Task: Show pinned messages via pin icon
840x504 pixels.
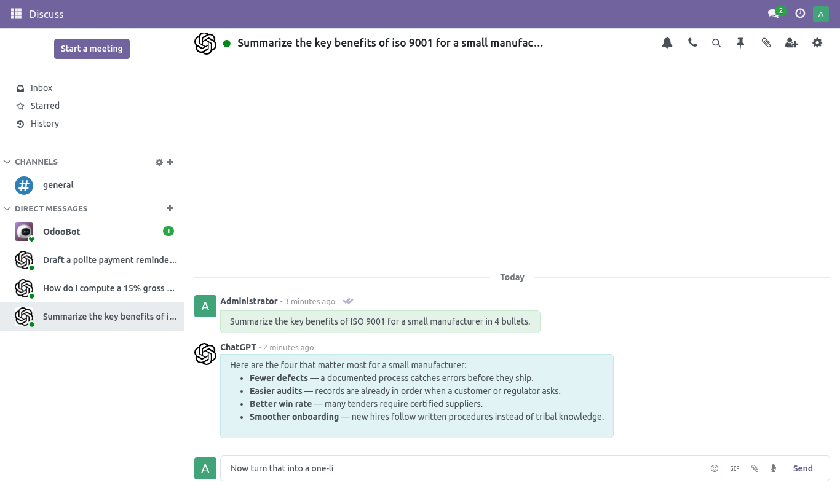Action: [740, 43]
